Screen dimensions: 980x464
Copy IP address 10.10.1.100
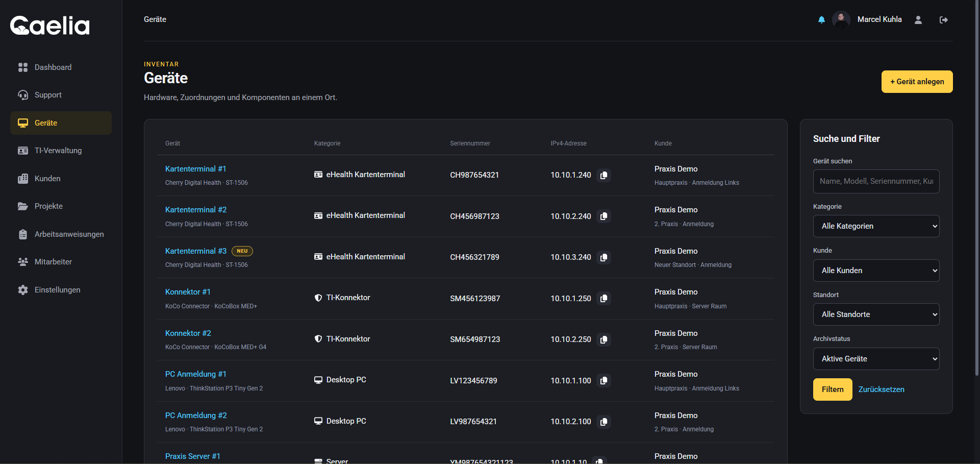coord(604,380)
